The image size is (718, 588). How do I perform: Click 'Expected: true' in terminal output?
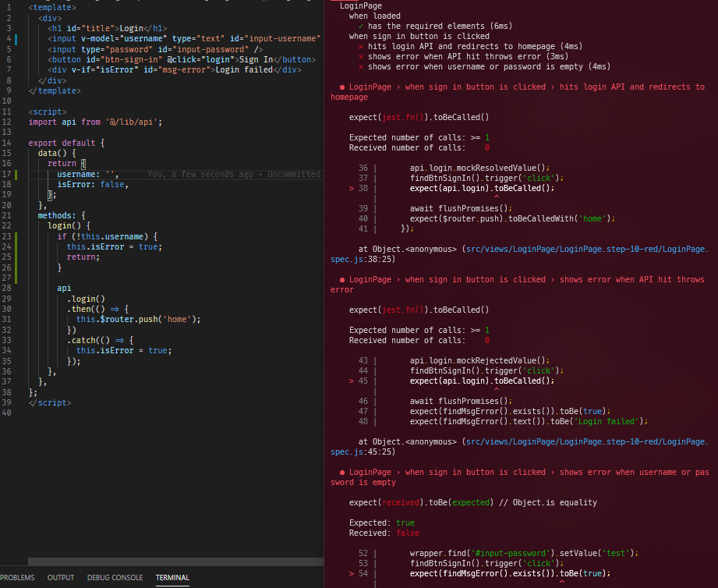pyautogui.click(x=382, y=522)
